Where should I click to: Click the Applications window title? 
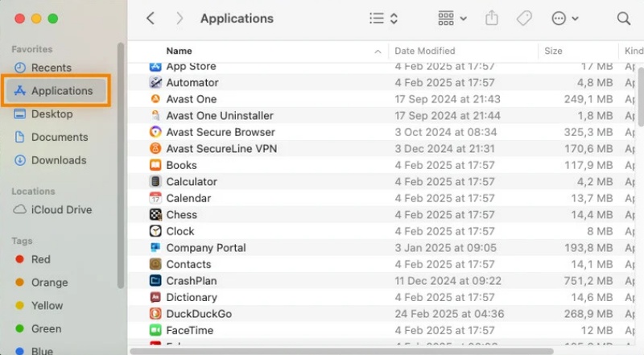click(x=237, y=19)
